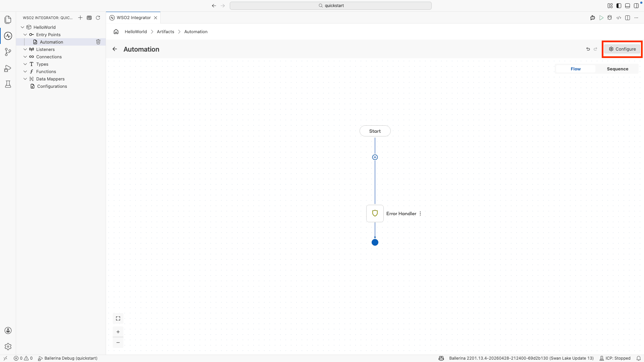Expand the Data Mappers section

25,79
